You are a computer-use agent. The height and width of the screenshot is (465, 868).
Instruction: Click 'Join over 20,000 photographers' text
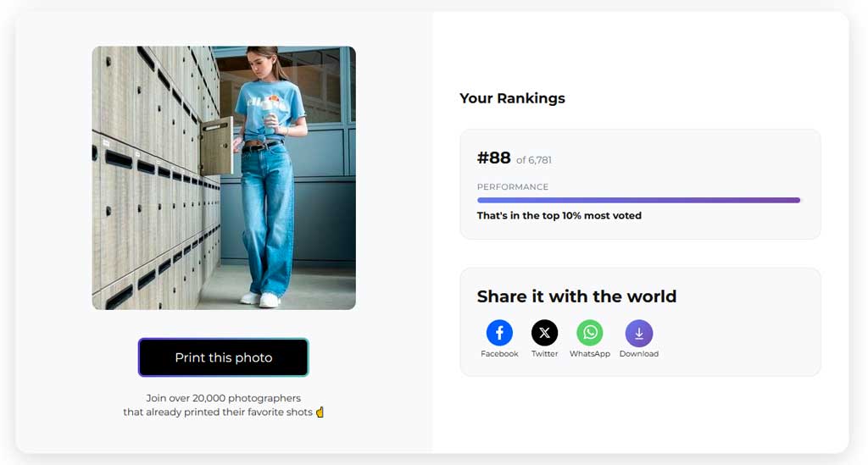(x=224, y=398)
